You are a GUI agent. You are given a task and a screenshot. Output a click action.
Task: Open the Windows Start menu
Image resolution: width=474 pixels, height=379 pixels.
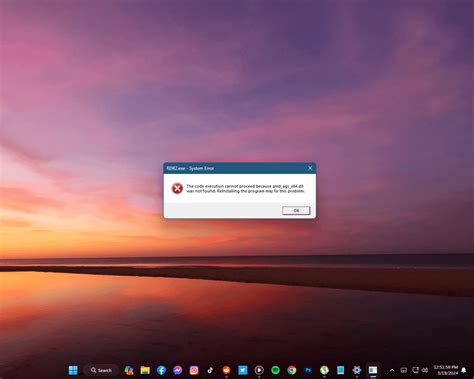click(x=73, y=370)
